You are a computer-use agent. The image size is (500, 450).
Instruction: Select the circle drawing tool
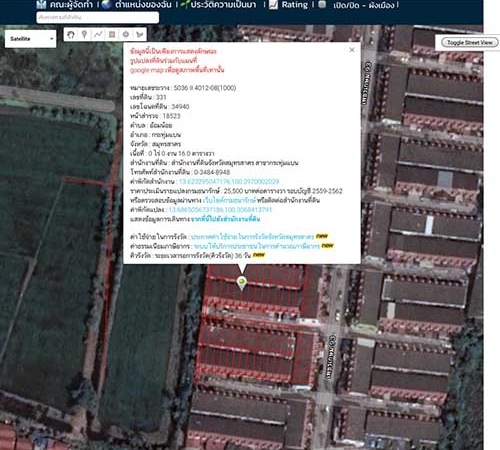tap(126, 34)
